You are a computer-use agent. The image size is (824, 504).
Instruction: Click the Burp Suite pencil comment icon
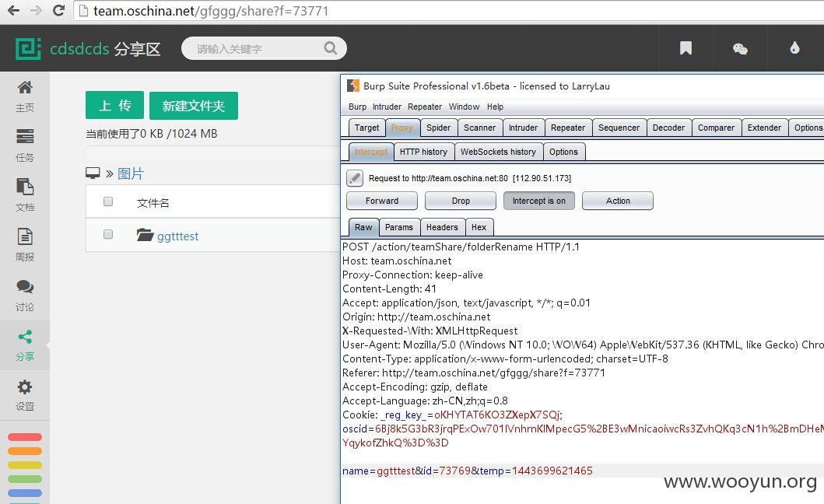(x=355, y=178)
